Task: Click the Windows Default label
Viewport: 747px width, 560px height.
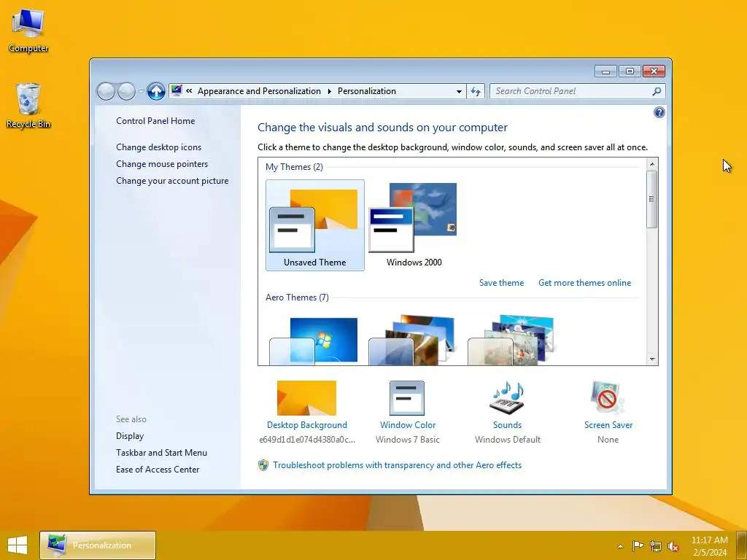Action: (x=508, y=440)
